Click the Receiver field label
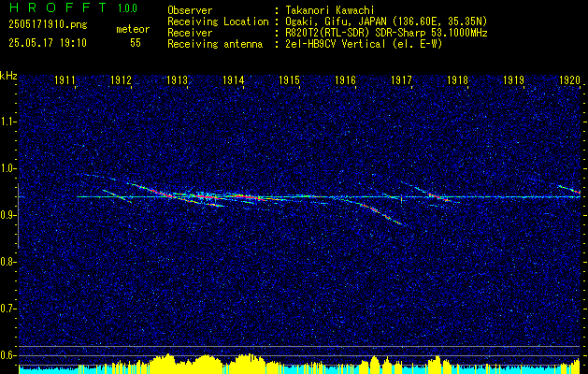 (x=190, y=33)
